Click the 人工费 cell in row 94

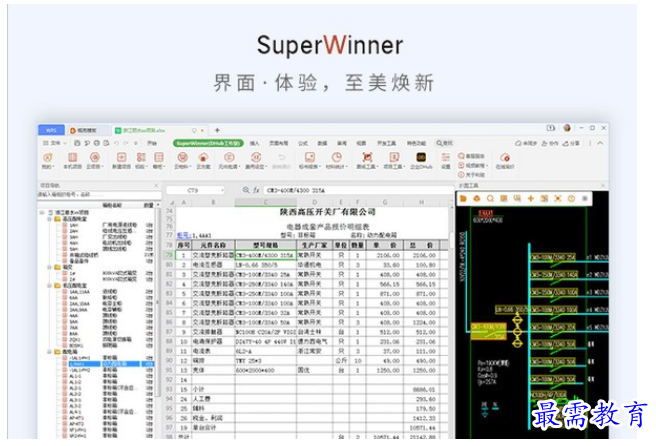213,399
